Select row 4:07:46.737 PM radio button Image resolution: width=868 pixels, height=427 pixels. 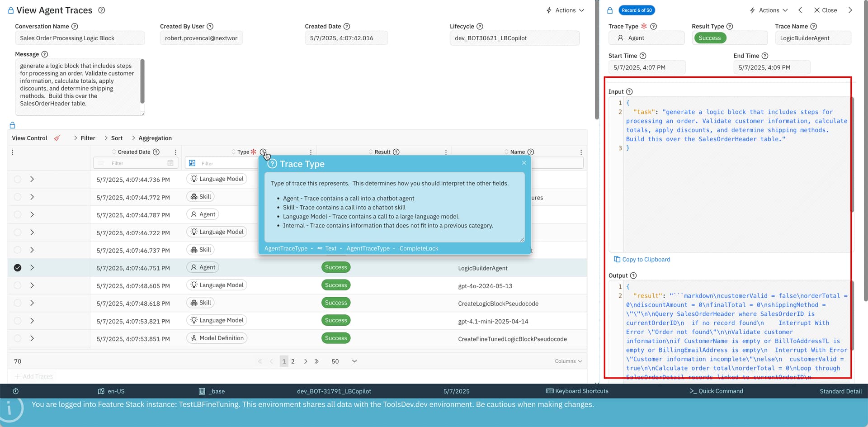[18, 250]
